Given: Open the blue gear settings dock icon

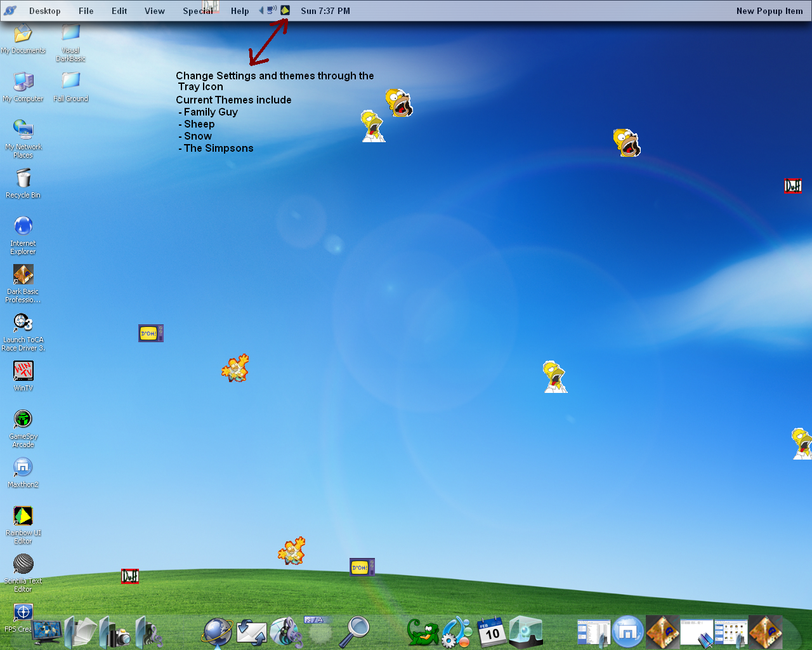Looking at the screenshot, I should (x=457, y=632).
